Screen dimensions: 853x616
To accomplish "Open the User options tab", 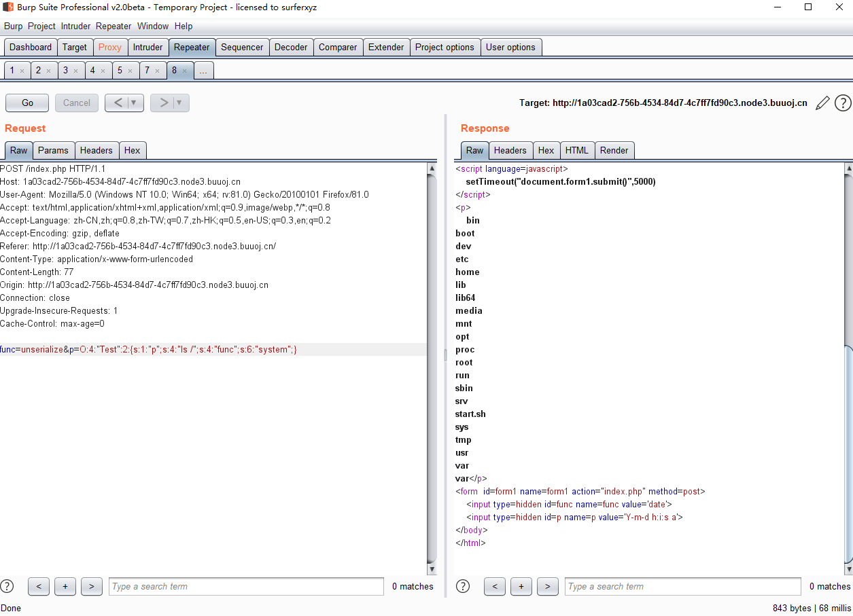I will [x=510, y=47].
